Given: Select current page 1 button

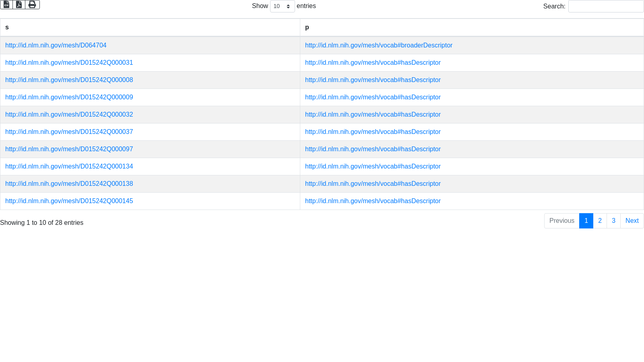Looking at the screenshot, I should (x=586, y=221).
